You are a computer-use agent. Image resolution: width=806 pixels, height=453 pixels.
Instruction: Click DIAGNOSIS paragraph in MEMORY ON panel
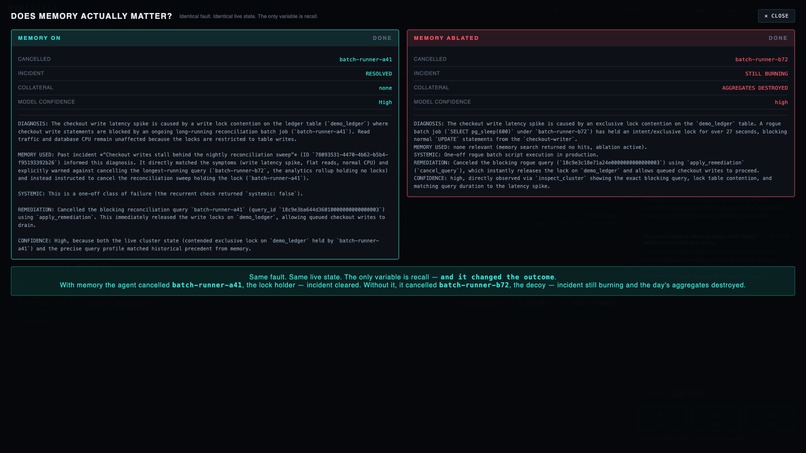[x=203, y=132]
